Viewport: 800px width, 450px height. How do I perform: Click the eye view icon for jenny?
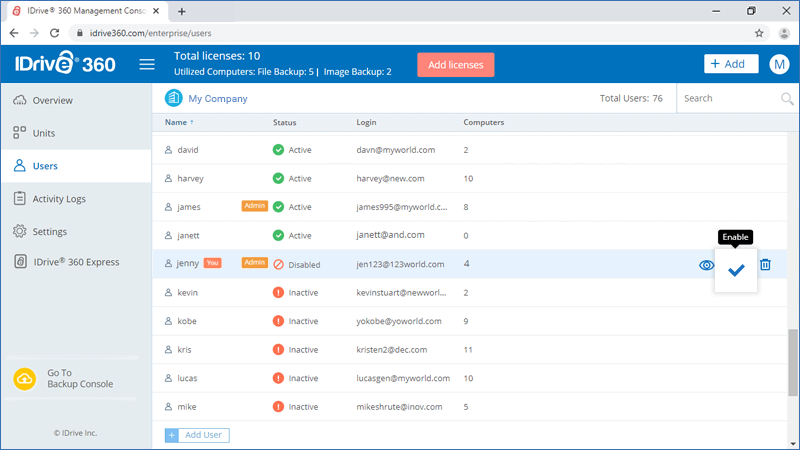point(706,265)
